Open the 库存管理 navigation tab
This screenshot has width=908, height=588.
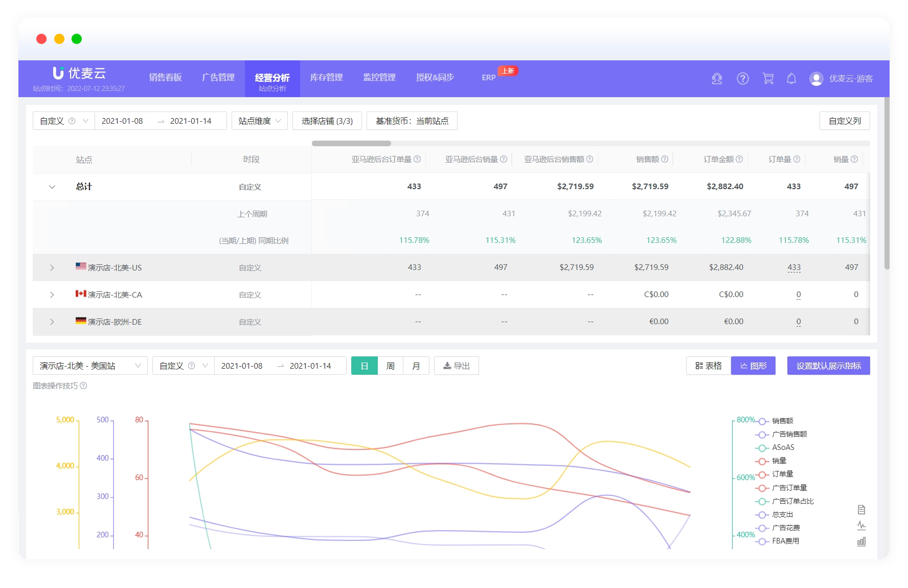pos(326,78)
